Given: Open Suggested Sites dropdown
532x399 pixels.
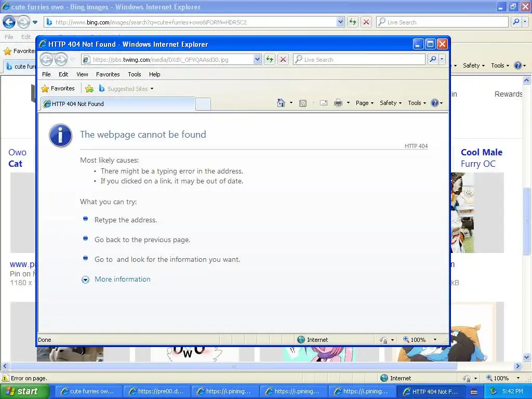Looking at the screenshot, I should point(152,89).
